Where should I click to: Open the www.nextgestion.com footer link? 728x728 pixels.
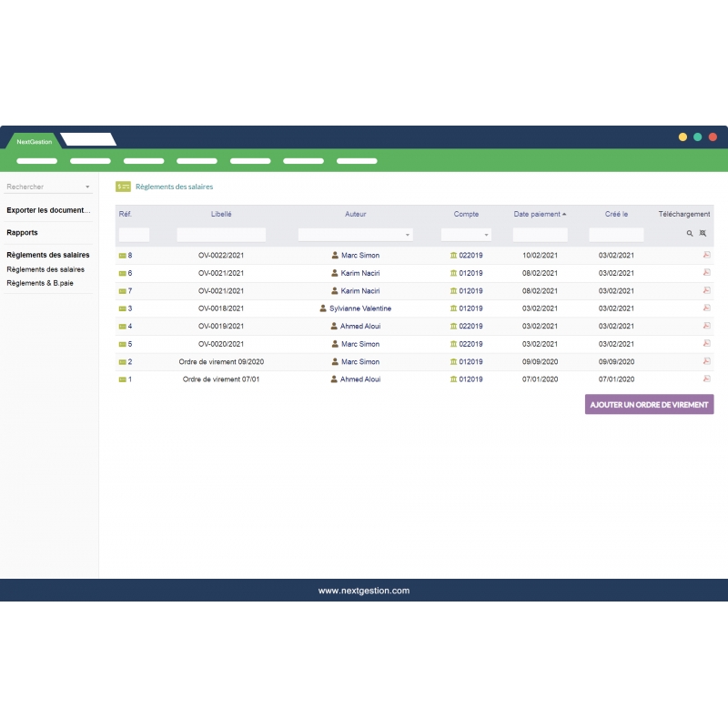(x=364, y=590)
